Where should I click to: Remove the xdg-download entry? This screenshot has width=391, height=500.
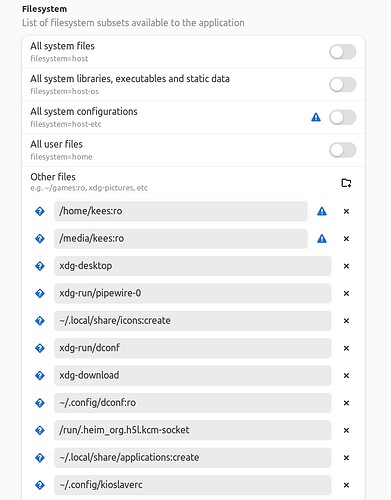coord(346,375)
